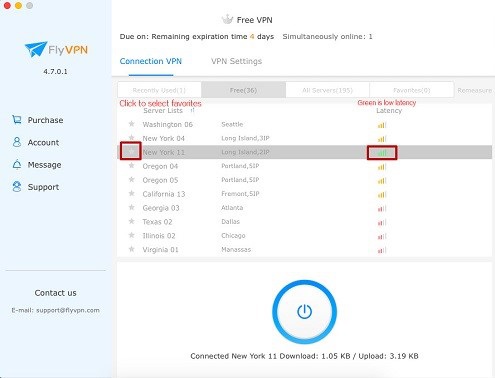Favorite the Oregon 04 server star
Screen dimensions: 495x378
coord(132,166)
